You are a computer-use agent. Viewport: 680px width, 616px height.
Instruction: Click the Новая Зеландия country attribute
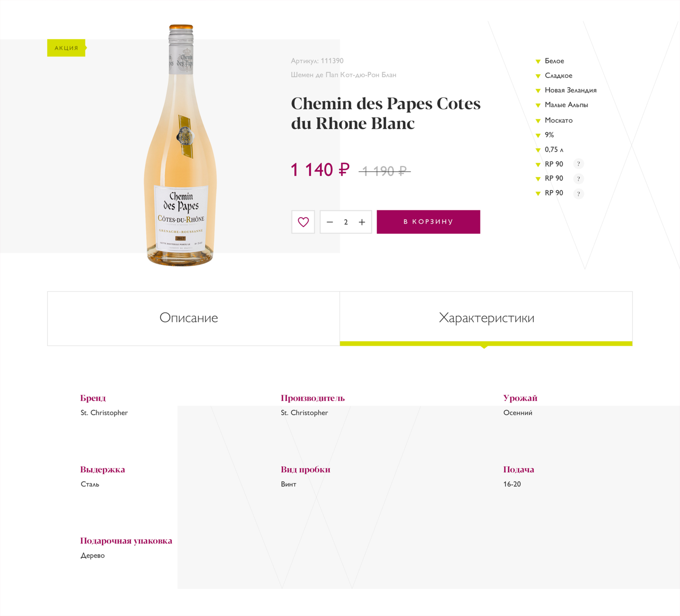[570, 90]
